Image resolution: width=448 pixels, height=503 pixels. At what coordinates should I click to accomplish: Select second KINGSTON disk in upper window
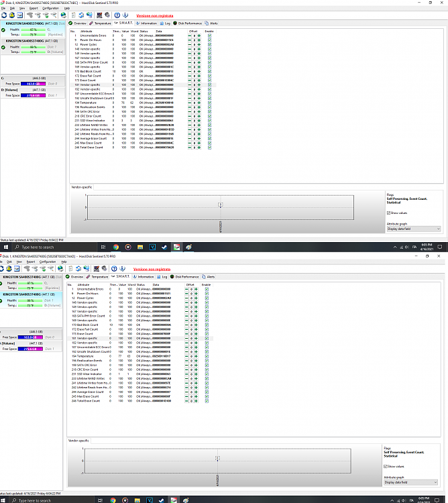(32, 46)
